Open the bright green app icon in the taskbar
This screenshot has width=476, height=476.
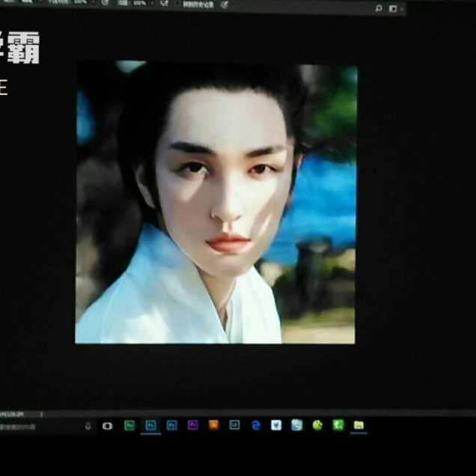[338, 425]
